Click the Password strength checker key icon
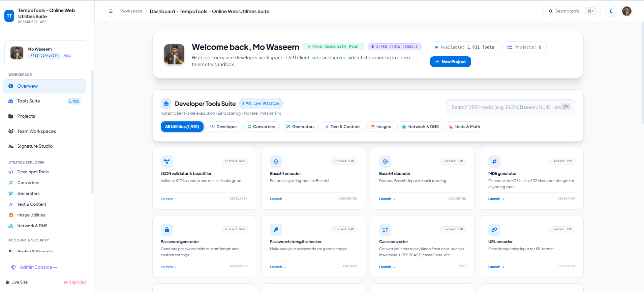 pyautogui.click(x=276, y=230)
